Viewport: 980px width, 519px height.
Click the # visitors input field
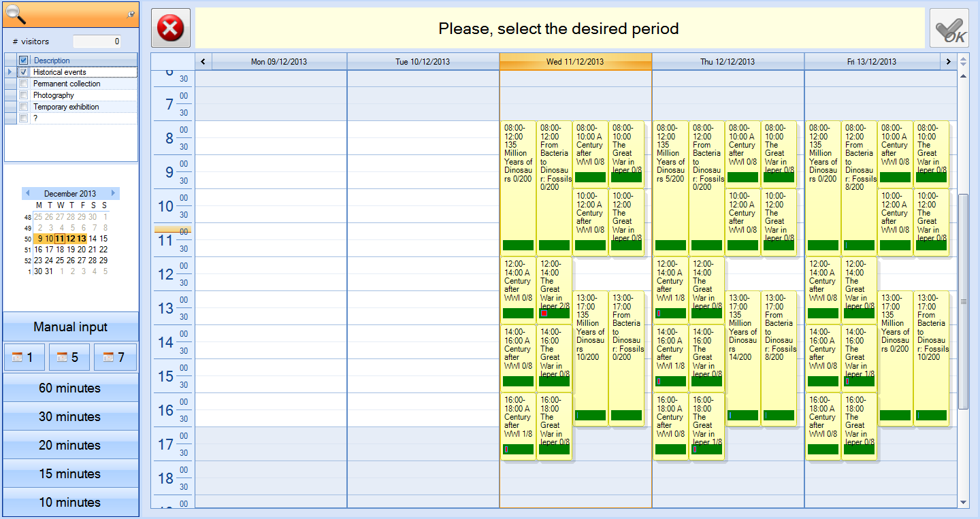tap(97, 41)
